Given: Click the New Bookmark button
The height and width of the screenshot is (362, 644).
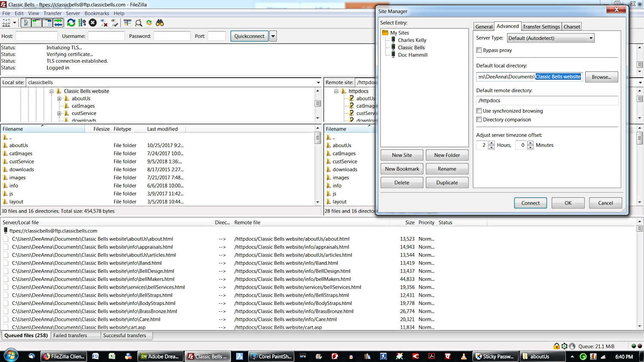Looking at the screenshot, I should coord(402,169).
